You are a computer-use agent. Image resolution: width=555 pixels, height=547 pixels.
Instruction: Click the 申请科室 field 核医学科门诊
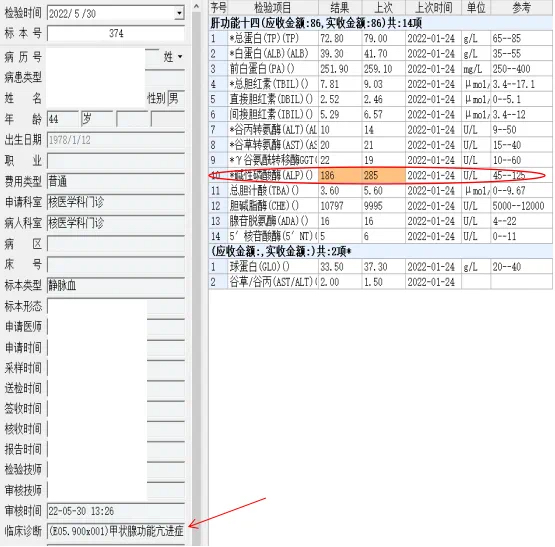coord(116,202)
